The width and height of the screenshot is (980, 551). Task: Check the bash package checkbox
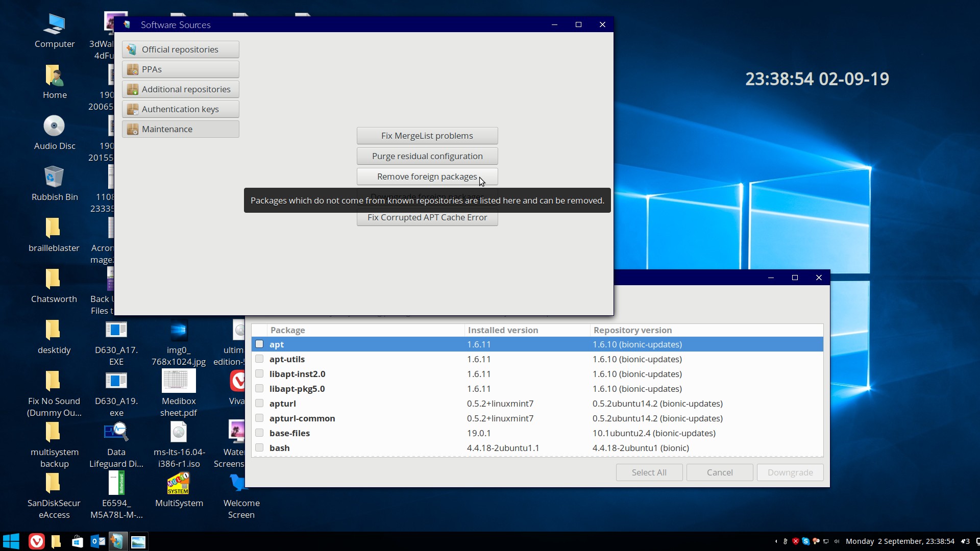pyautogui.click(x=259, y=448)
